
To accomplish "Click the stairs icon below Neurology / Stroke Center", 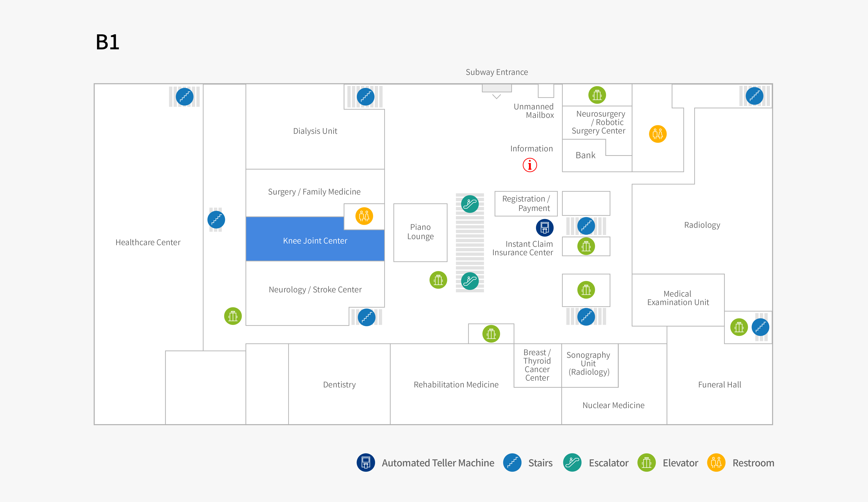I will click(366, 317).
